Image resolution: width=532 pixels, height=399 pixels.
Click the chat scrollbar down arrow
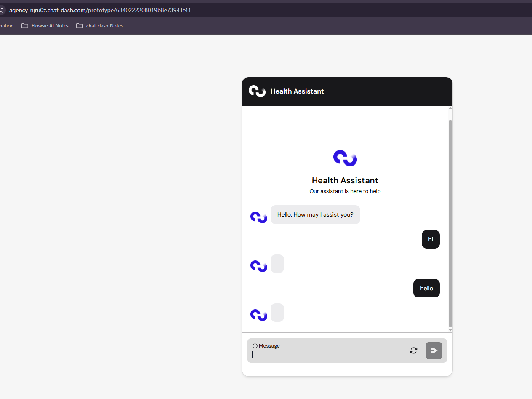click(450, 330)
